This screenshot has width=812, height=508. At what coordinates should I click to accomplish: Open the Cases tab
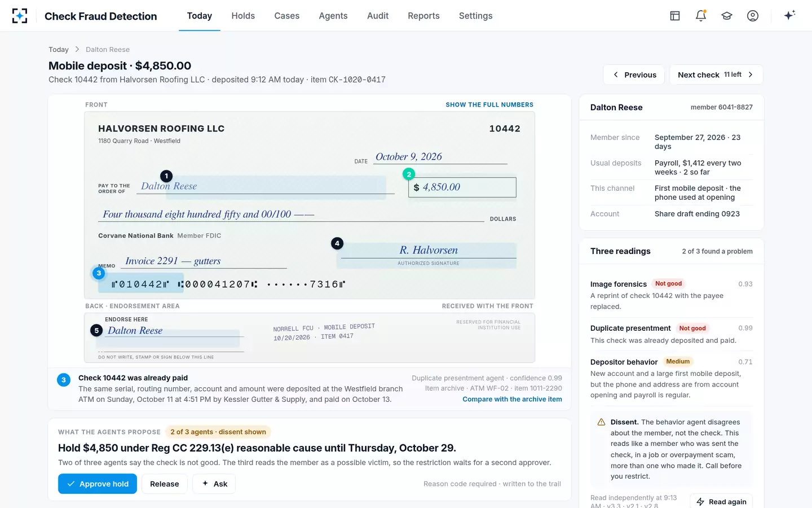tap(287, 16)
